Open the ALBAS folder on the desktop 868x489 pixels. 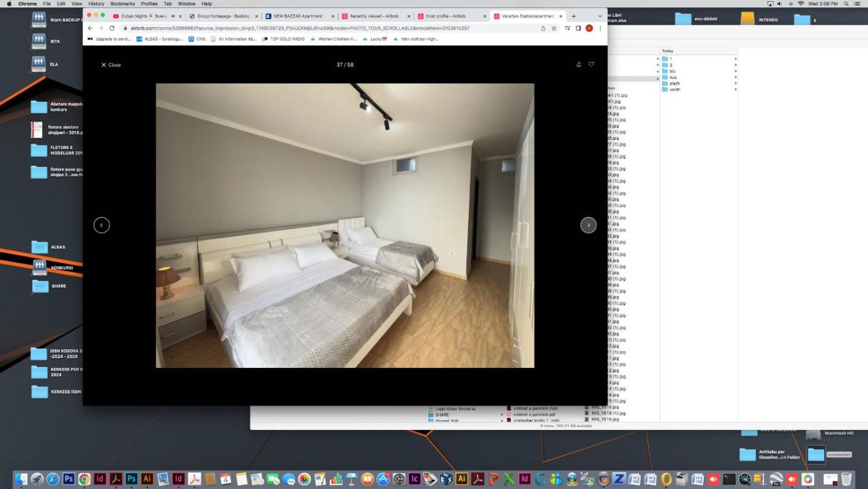pos(40,247)
